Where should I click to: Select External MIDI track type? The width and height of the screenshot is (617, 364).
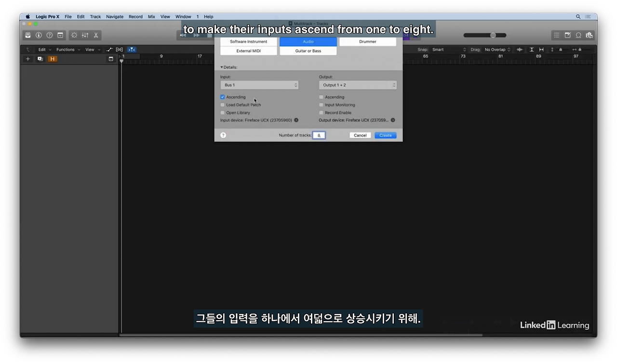click(x=249, y=51)
